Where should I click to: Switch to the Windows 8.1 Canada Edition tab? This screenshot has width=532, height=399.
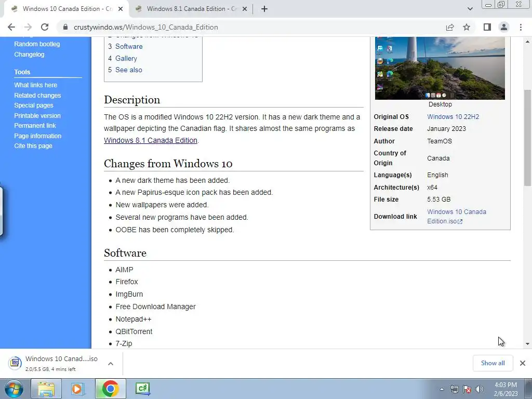click(x=191, y=9)
